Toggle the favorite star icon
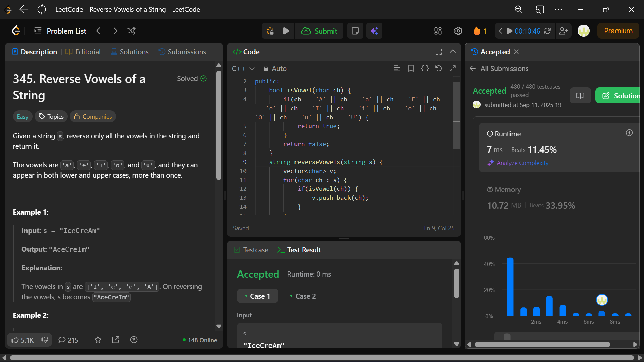644x362 pixels. 98,340
